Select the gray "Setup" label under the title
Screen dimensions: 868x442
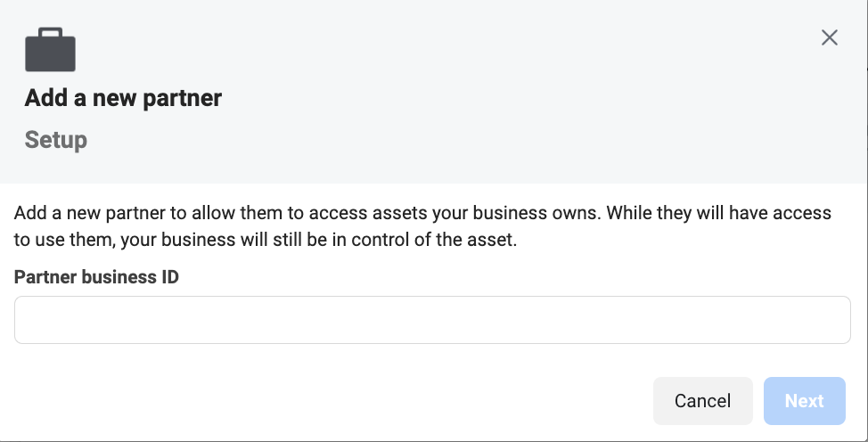(x=56, y=140)
